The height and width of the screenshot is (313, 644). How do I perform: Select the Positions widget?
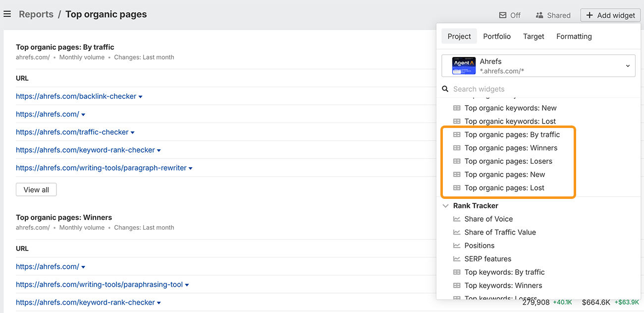click(x=480, y=246)
